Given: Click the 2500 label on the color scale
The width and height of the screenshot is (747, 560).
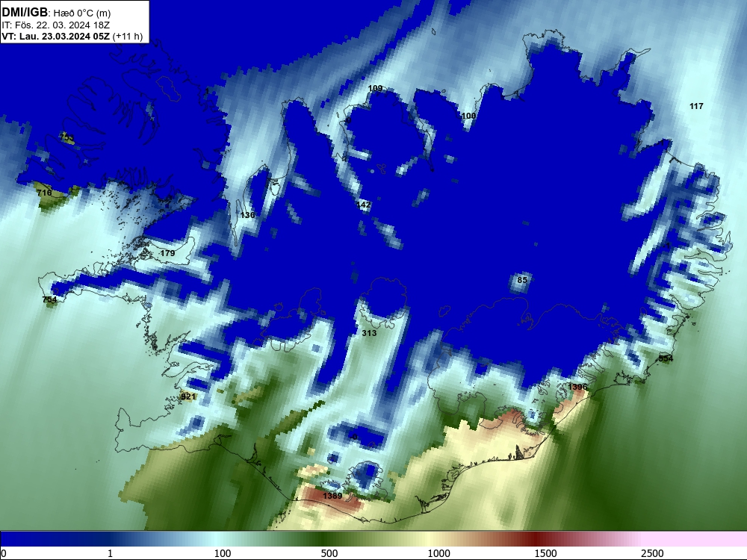Looking at the screenshot, I should [x=652, y=553].
